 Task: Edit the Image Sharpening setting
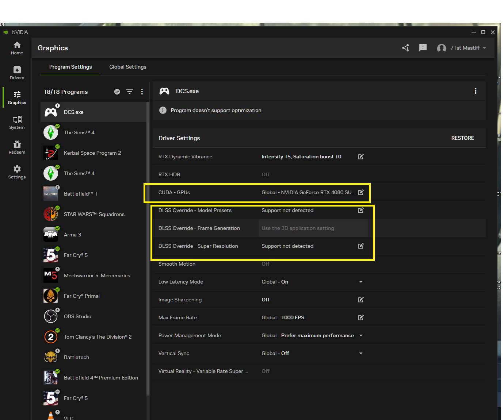[x=361, y=300]
